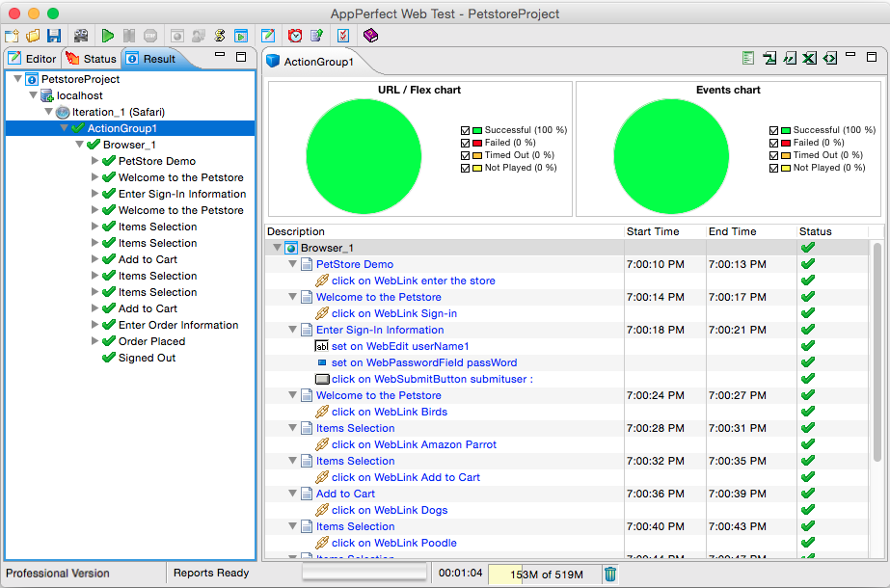The image size is (890, 588).
Task: Click the New Project toolbar icon
Action: tap(12, 36)
